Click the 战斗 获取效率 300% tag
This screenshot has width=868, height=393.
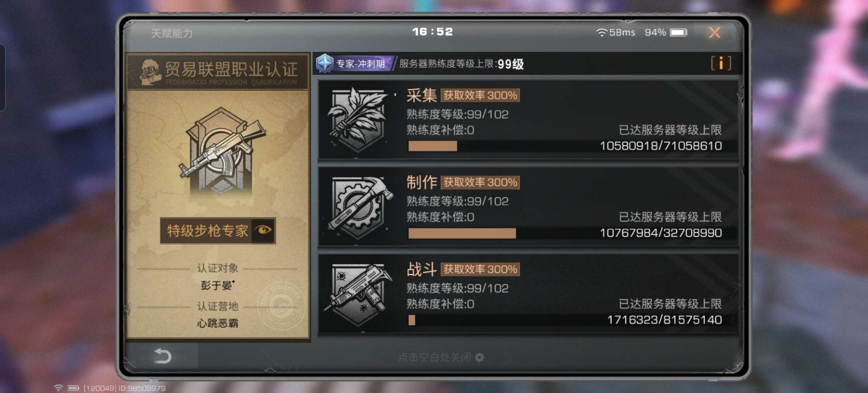[480, 269]
